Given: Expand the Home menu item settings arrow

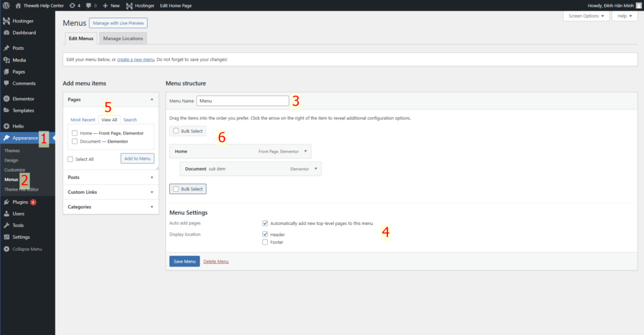Looking at the screenshot, I should 306,151.
